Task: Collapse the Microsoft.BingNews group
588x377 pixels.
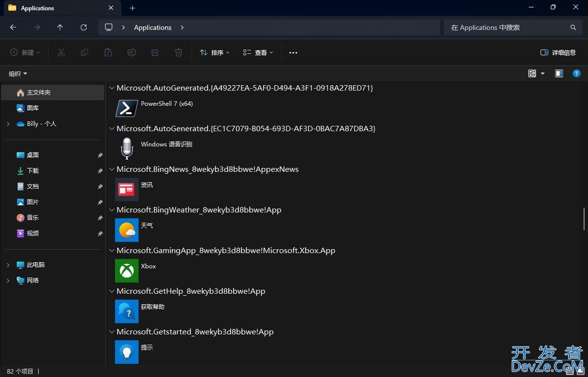Action: [x=112, y=169]
